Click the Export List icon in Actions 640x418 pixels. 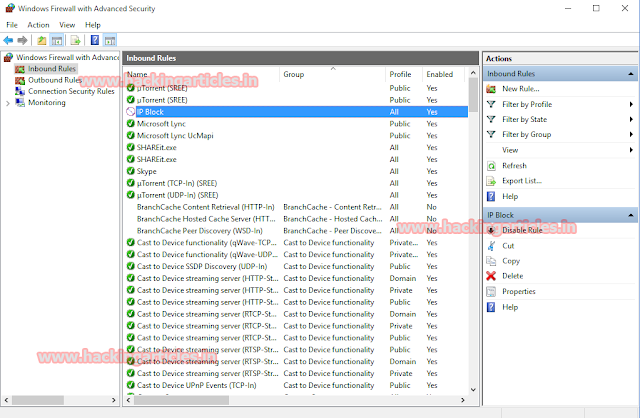(491, 181)
